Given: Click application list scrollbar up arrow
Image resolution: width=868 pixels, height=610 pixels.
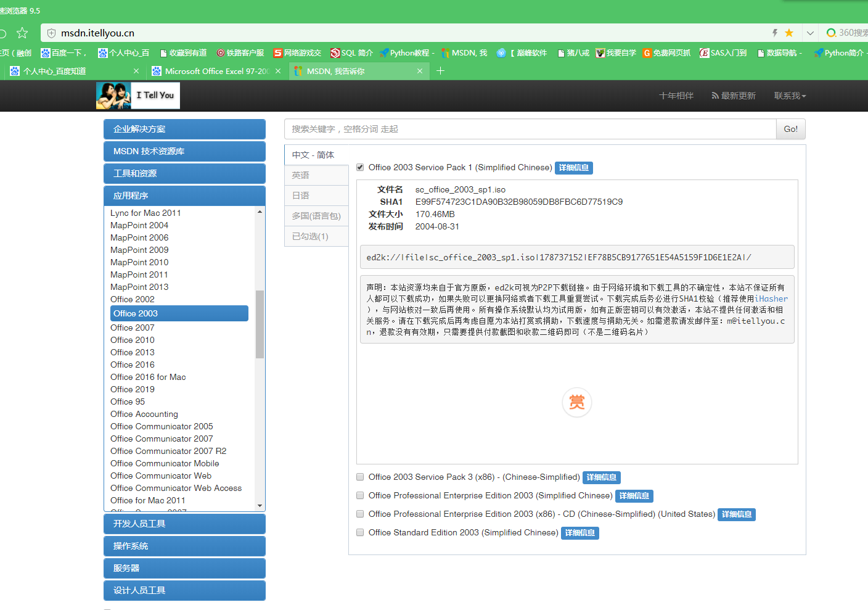Looking at the screenshot, I should (x=260, y=212).
